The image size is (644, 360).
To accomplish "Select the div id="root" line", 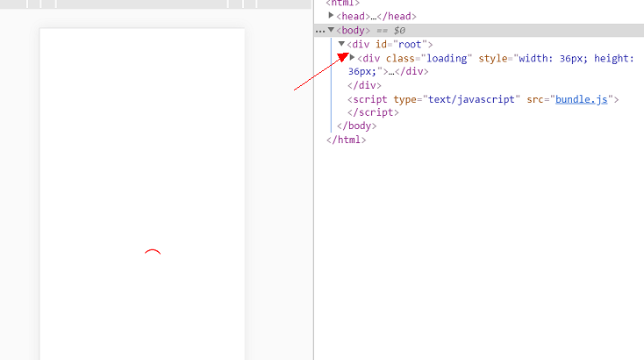I will coord(390,45).
